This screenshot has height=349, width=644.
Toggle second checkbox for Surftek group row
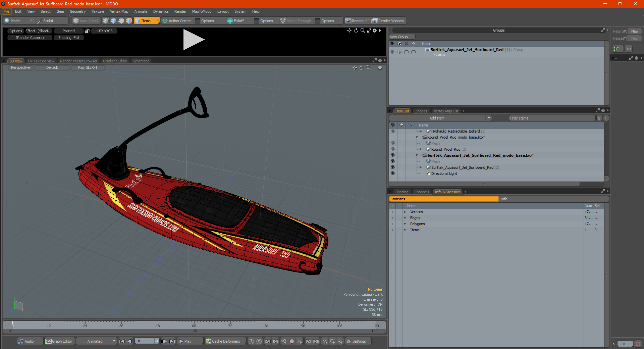tap(413, 52)
